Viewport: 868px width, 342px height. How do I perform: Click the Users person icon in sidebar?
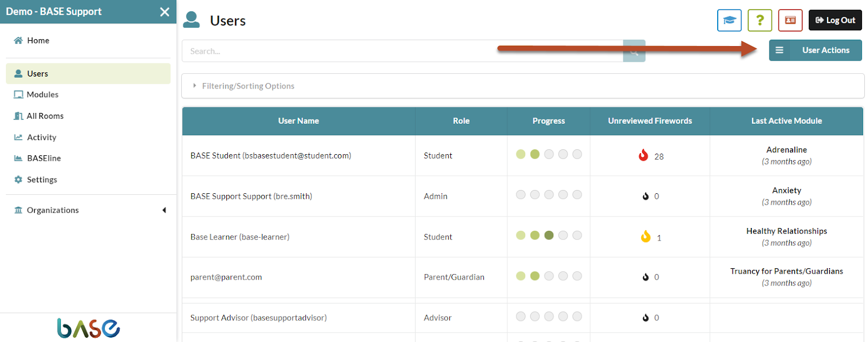point(18,73)
